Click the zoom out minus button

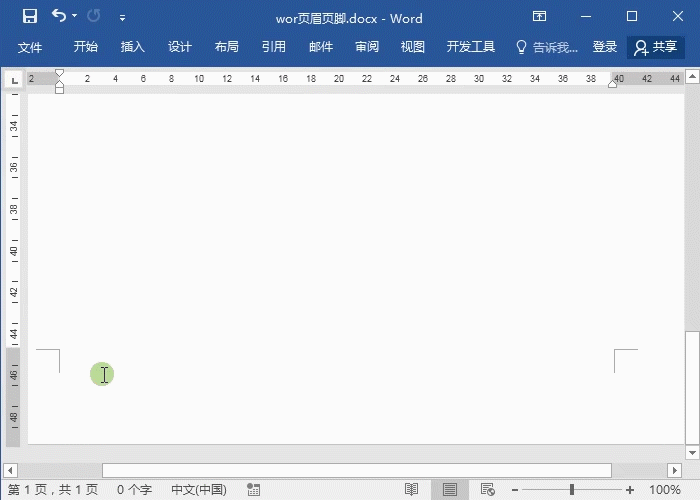(x=515, y=490)
